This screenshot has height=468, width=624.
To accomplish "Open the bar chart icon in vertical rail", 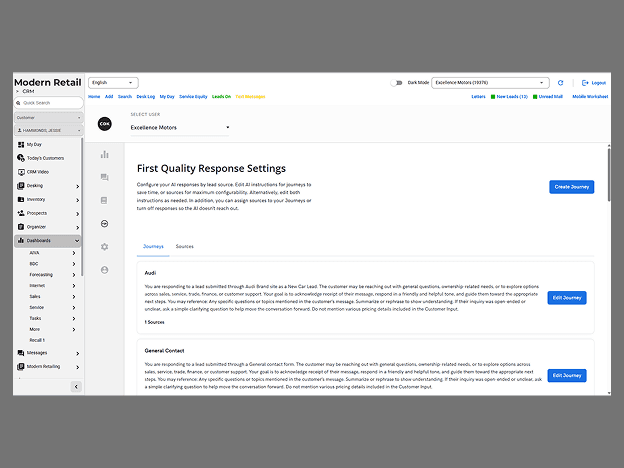I will [104, 154].
